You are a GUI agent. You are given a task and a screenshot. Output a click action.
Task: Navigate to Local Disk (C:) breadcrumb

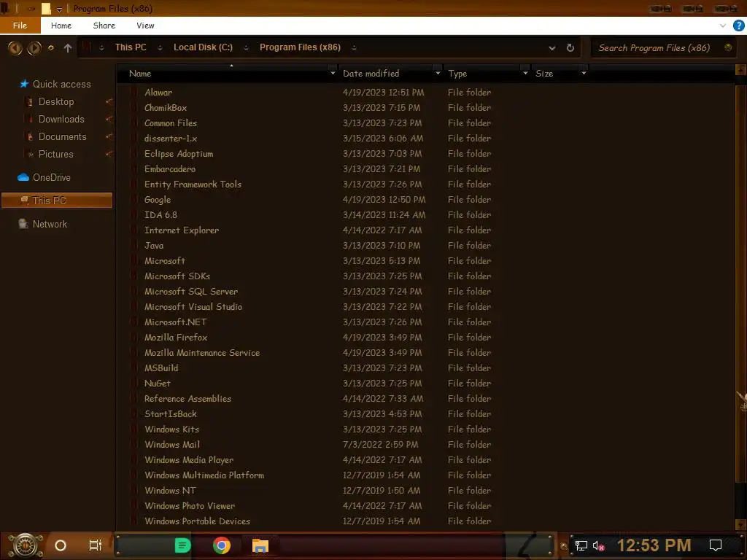click(203, 47)
